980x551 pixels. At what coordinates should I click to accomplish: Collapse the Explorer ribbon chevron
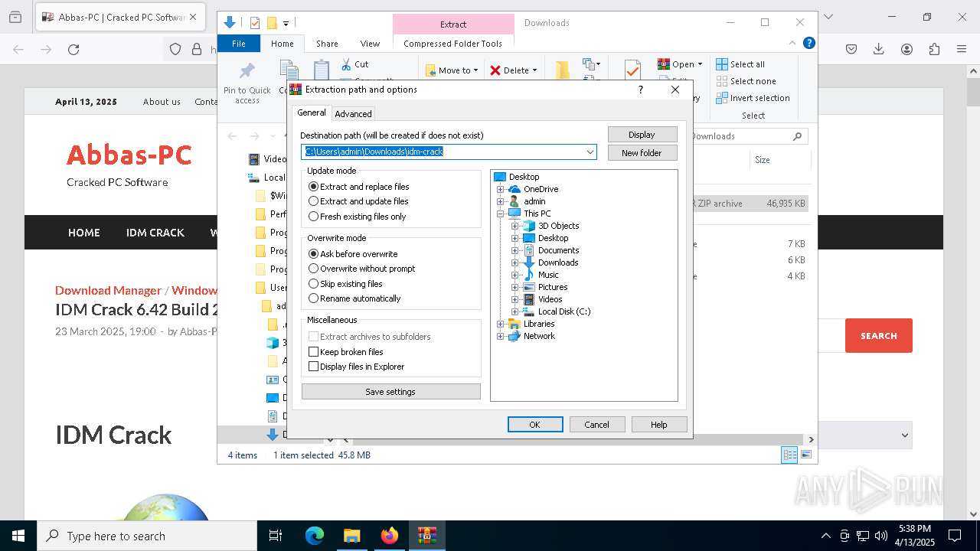[793, 44]
